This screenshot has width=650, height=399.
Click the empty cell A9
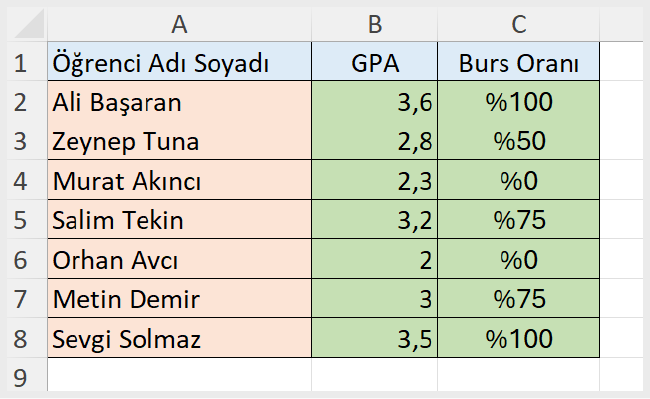pyautogui.click(x=179, y=375)
